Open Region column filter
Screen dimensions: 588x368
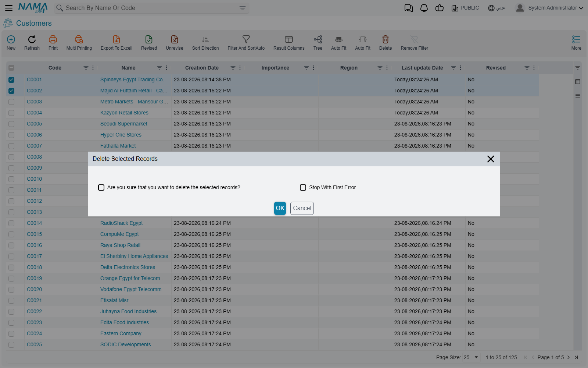380,68
